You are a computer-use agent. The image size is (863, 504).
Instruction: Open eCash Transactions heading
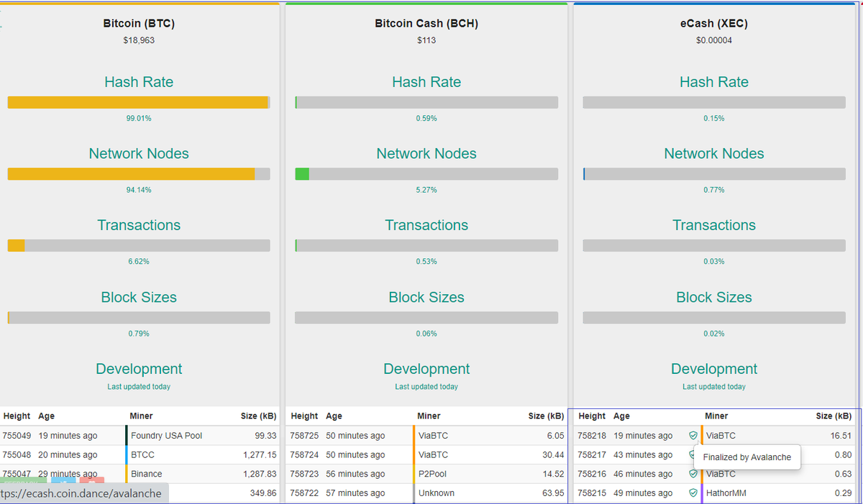(x=714, y=225)
